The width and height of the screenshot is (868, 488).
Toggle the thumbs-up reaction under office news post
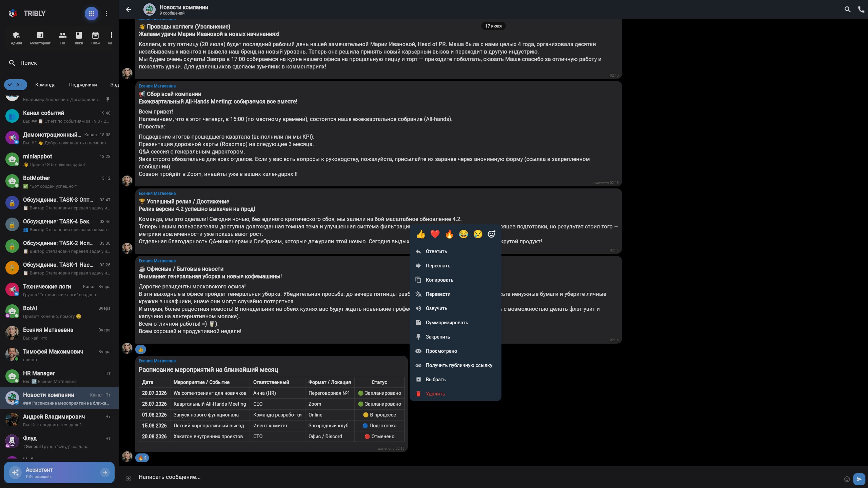pos(141,349)
